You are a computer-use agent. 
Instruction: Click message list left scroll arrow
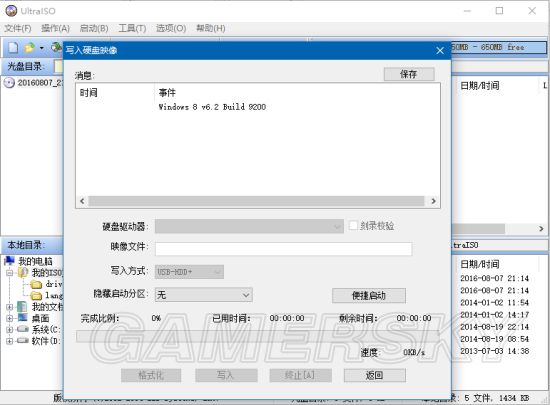(82, 201)
